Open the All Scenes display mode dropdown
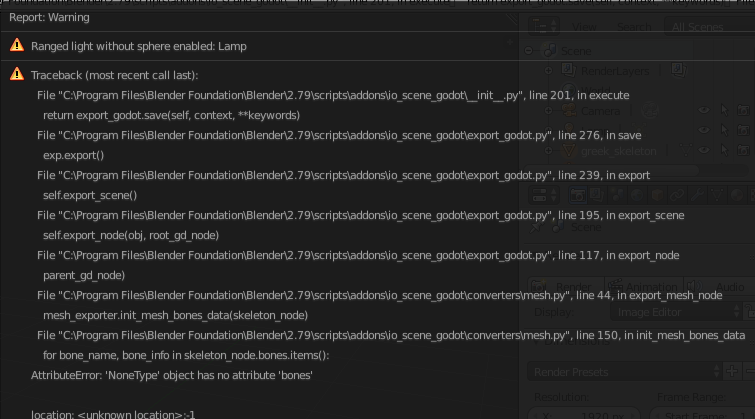Screen dimensions: 755x419 click(x=710, y=27)
